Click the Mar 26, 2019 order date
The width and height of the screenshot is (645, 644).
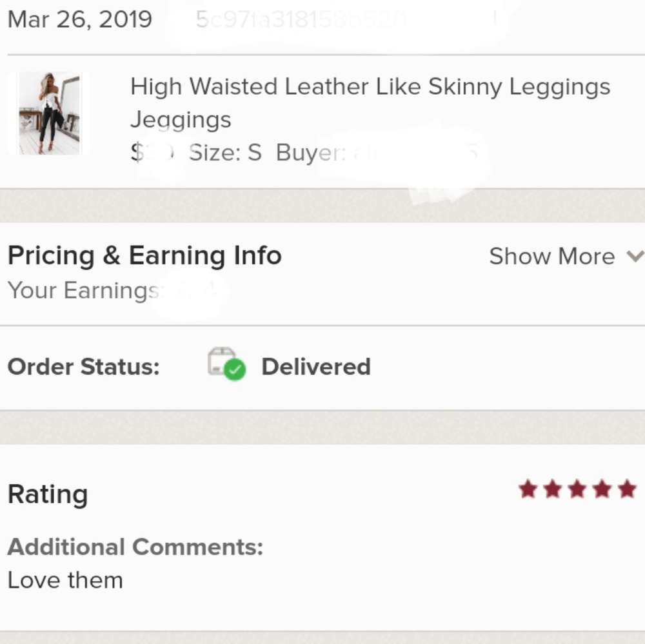point(80,19)
